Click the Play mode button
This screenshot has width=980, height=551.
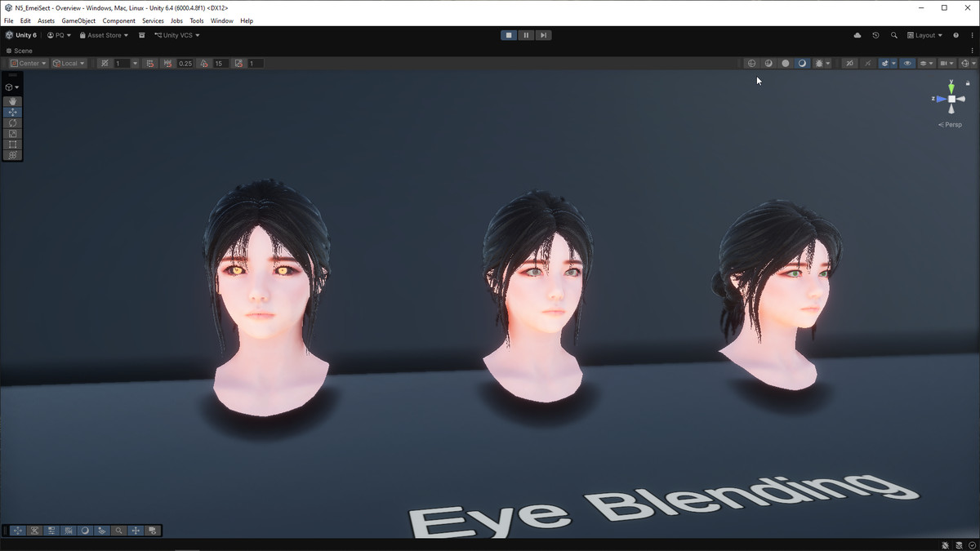(x=509, y=35)
